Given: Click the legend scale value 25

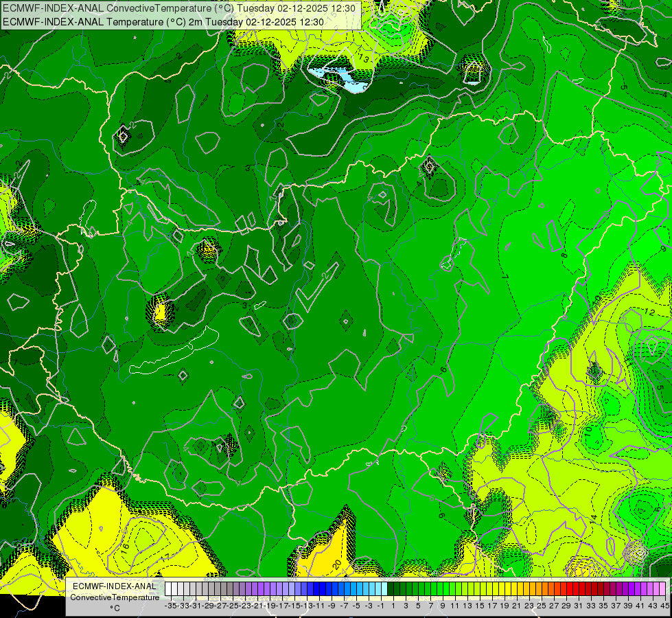Looking at the screenshot, I should click(x=542, y=606).
